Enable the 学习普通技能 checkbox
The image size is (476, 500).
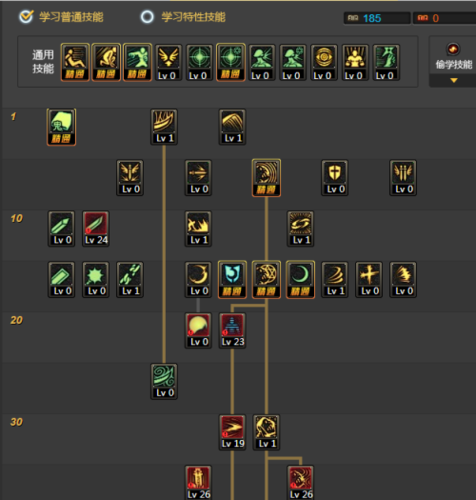pyautogui.click(x=26, y=17)
